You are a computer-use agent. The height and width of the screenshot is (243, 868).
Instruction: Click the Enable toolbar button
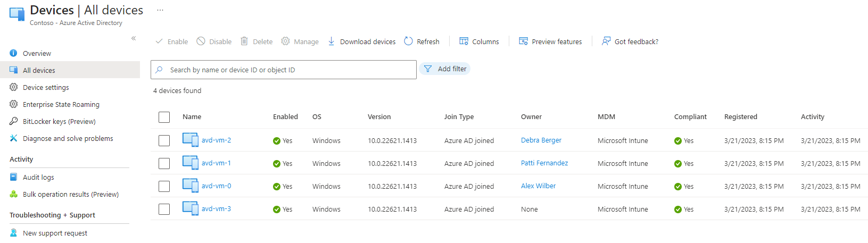point(171,41)
